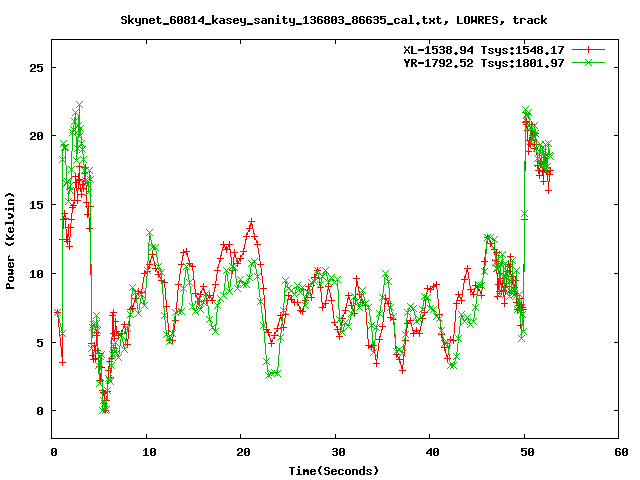This screenshot has width=640, height=480.
Task: Click x-axis tick label 60
Action: point(621,452)
